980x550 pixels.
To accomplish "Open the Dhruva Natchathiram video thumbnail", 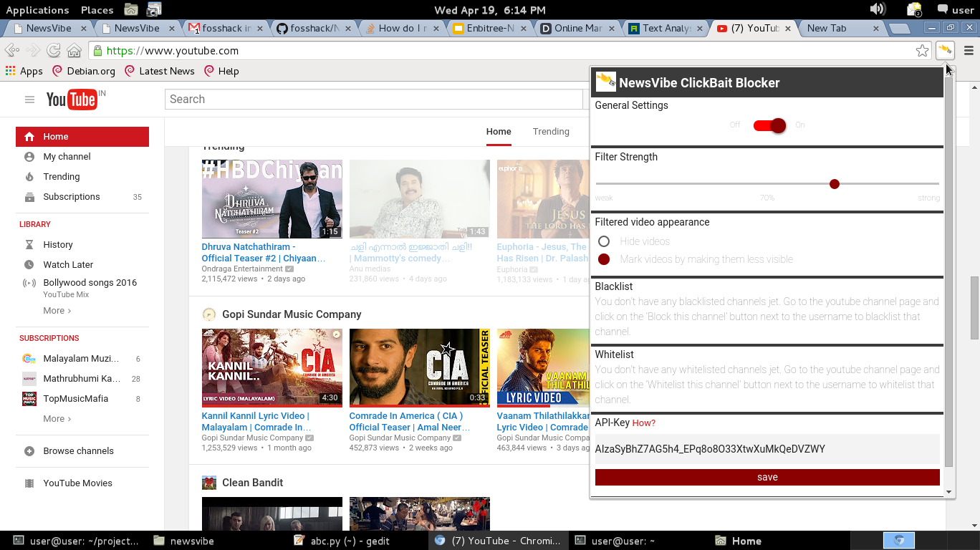I will [272, 199].
